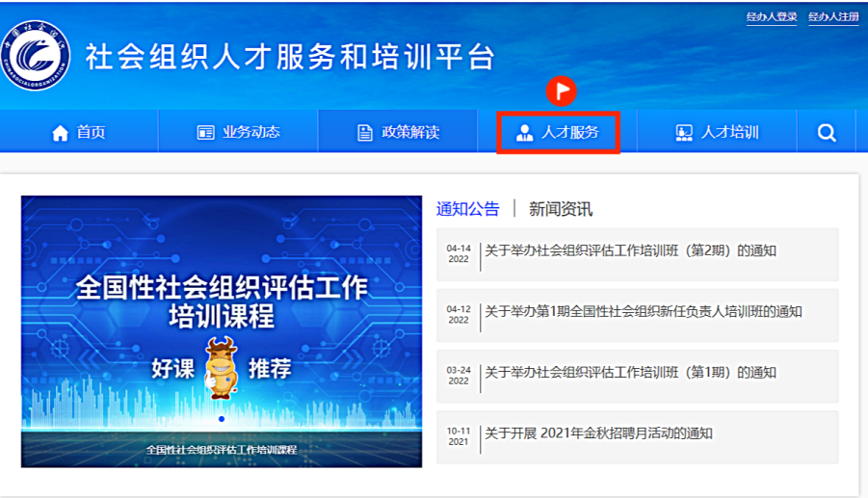Screen dimensions: 868x498
Task: Open the 经办人登录 login link
Action: point(772,17)
